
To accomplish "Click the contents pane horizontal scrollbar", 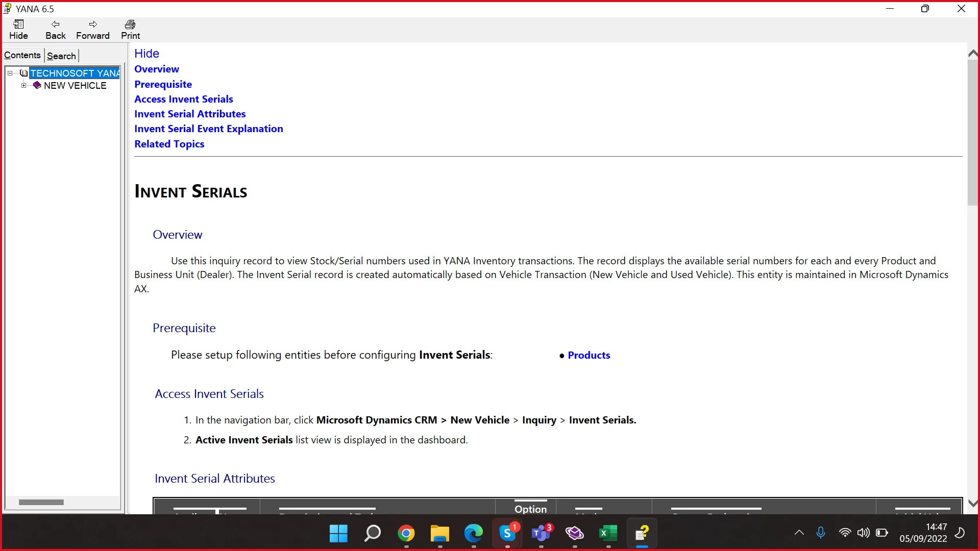I will pyautogui.click(x=41, y=502).
